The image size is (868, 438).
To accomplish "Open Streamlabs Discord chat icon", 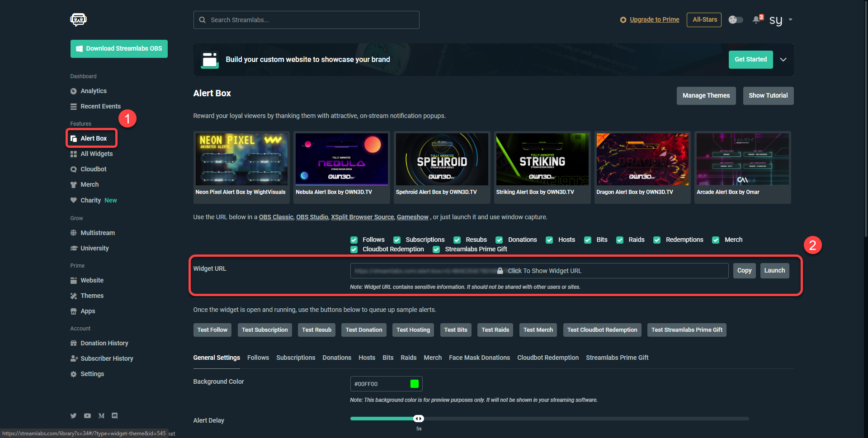I will 115,416.
